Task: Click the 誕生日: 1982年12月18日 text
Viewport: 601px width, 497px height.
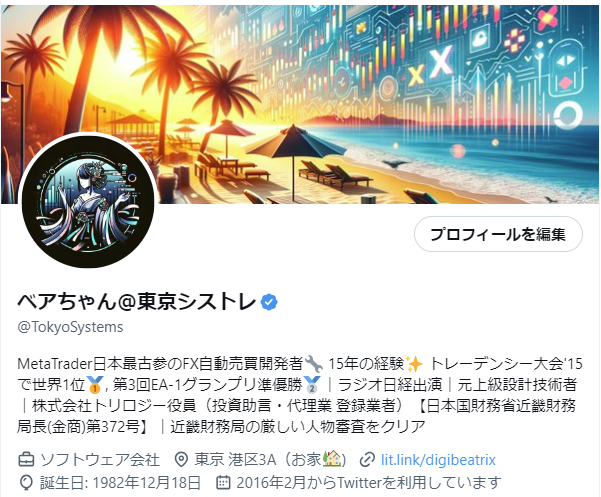Action: 120,483
